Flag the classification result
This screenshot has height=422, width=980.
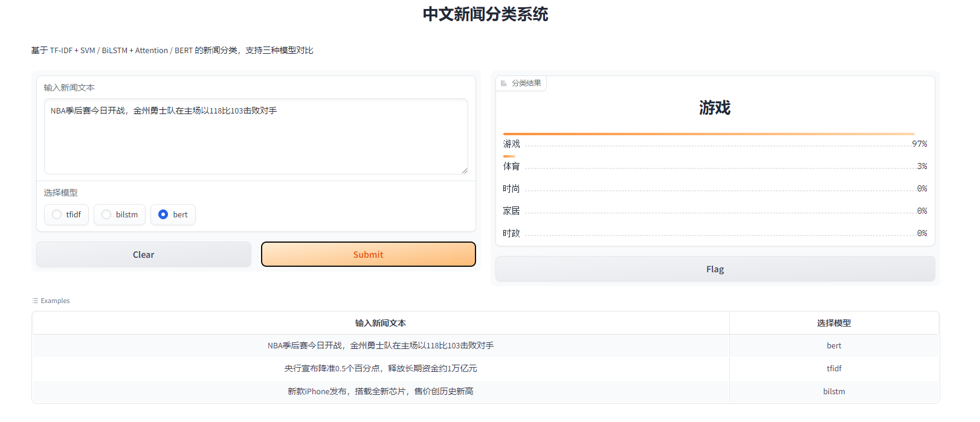(x=715, y=269)
